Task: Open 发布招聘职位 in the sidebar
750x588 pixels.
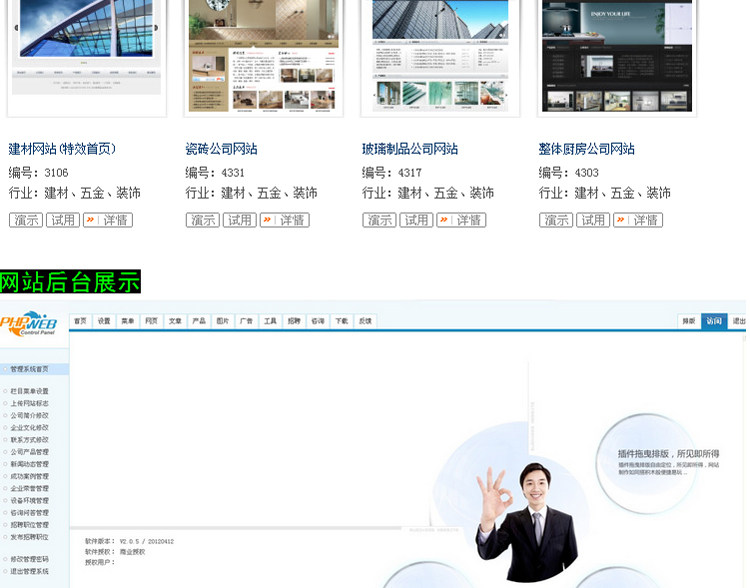Action: [29, 537]
